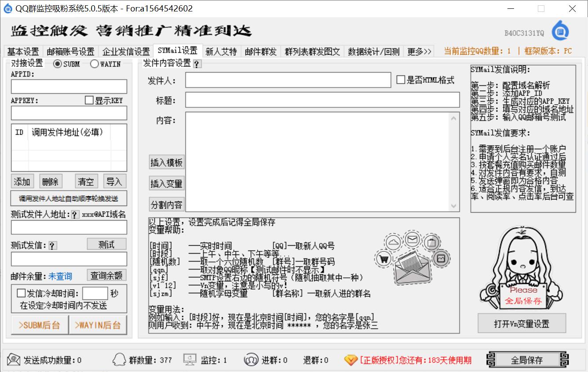
Task: Switch to the 基本设置 tab
Action: pyautogui.click(x=23, y=52)
